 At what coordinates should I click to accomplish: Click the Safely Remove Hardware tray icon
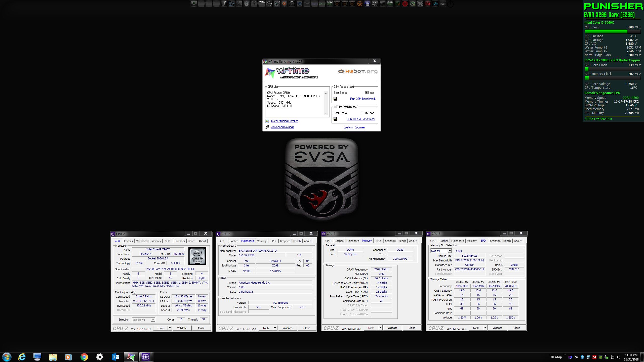point(606,357)
